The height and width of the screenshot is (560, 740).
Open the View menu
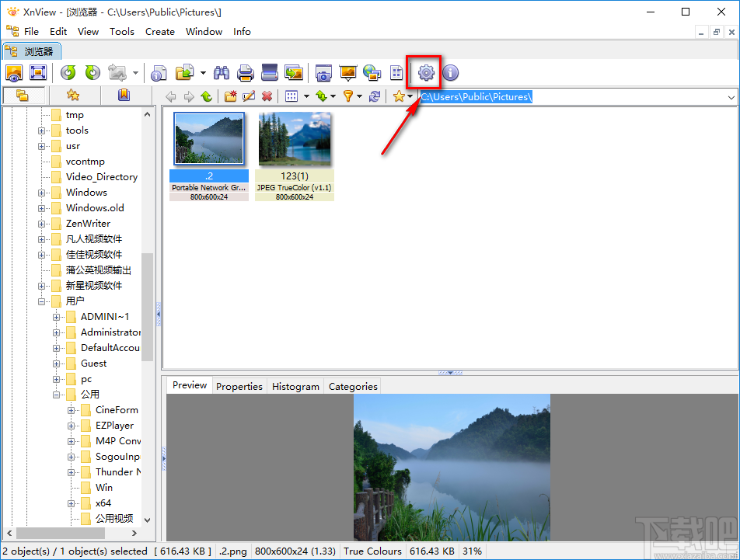click(x=89, y=32)
